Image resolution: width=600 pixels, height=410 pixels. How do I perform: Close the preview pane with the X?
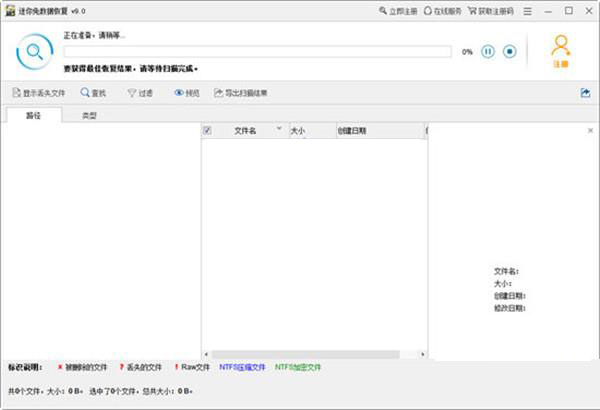click(x=590, y=131)
